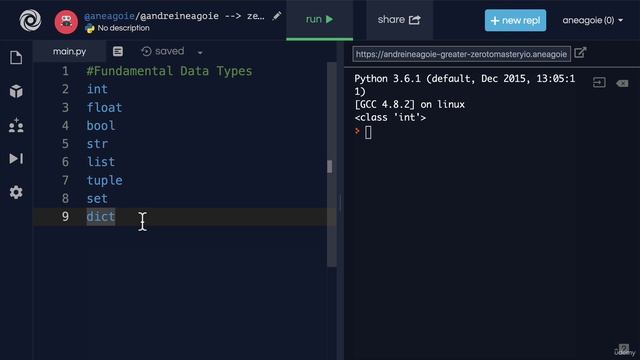This screenshot has width=640, height=360.
Task: Clear the console with the eraser icon
Action: pyautogui.click(x=622, y=83)
